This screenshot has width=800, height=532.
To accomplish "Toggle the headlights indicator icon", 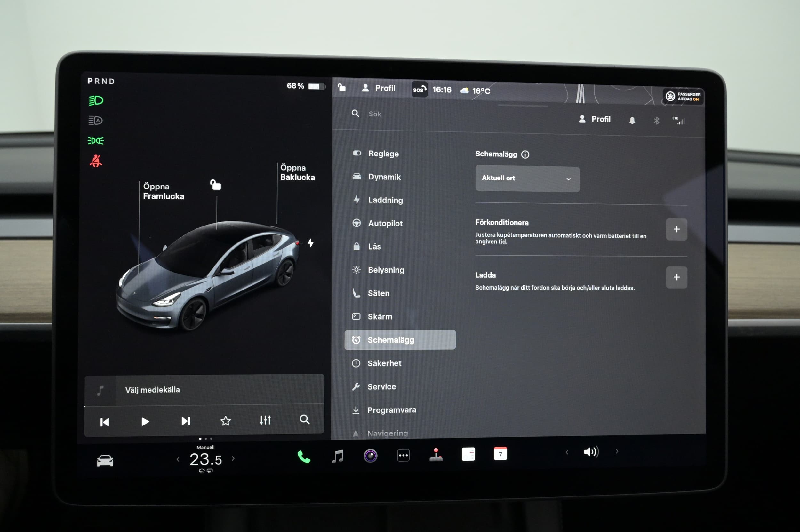I will pyautogui.click(x=96, y=100).
